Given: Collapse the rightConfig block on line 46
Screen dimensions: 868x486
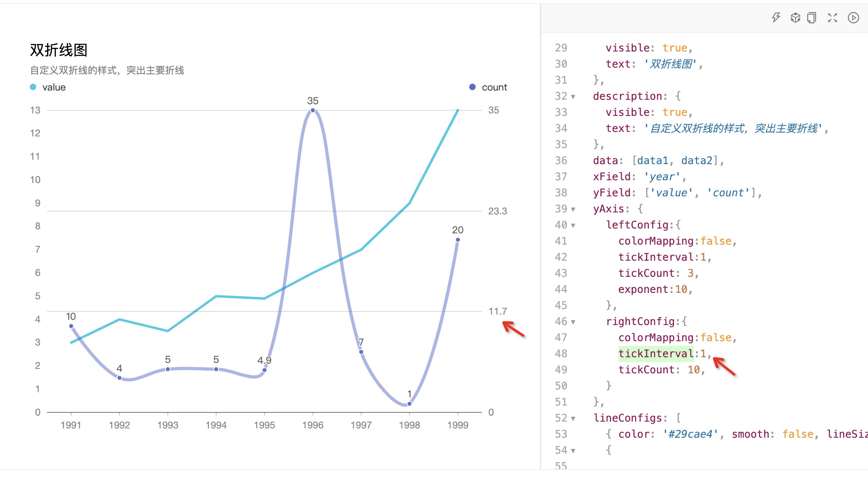Looking at the screenshot, I should click(572, 321).
